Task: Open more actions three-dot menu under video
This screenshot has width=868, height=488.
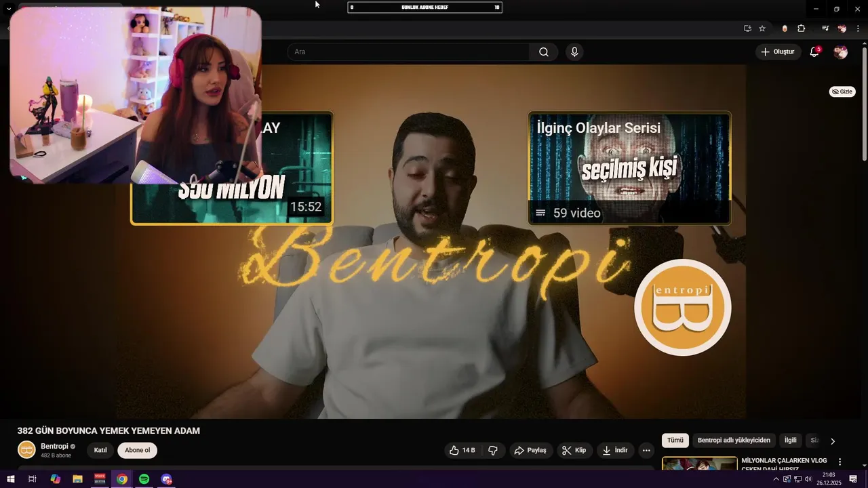Action: [x=646, y=451]
